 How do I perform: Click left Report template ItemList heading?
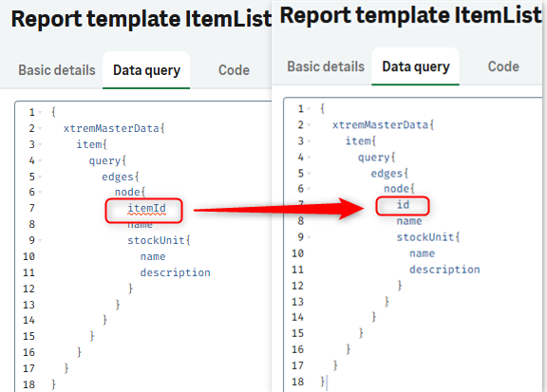[x=141, y=19]
